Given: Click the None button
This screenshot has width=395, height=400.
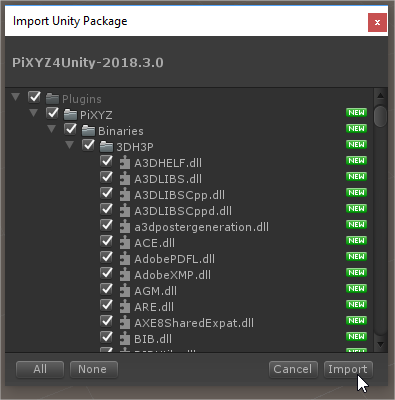Looking at the screenshot, I should click(x=94, y=369).
